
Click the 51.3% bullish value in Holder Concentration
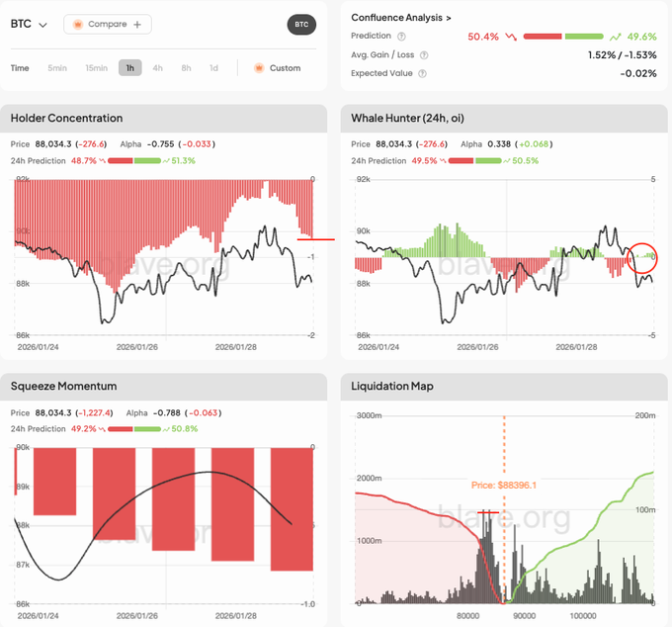coord(184,161)
